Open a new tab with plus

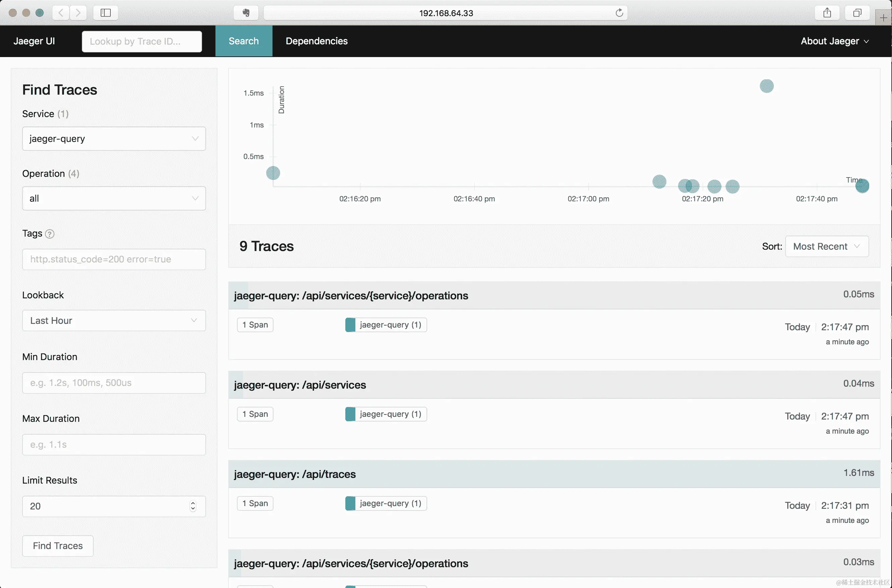883,18
